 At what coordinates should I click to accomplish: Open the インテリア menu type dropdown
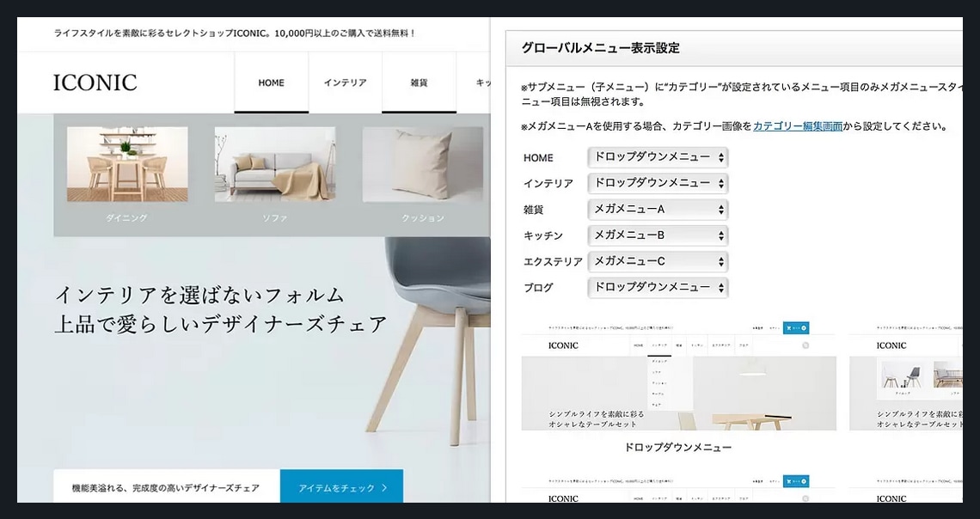tap(658, 183)
